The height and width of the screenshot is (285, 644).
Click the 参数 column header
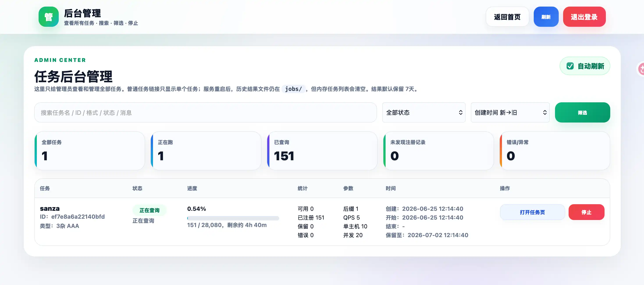coord(348,188)
